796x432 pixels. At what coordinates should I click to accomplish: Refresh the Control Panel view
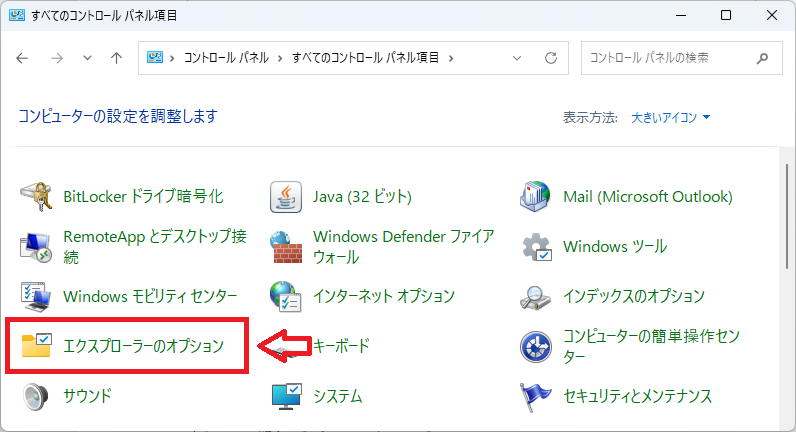[x=551, y=58]
